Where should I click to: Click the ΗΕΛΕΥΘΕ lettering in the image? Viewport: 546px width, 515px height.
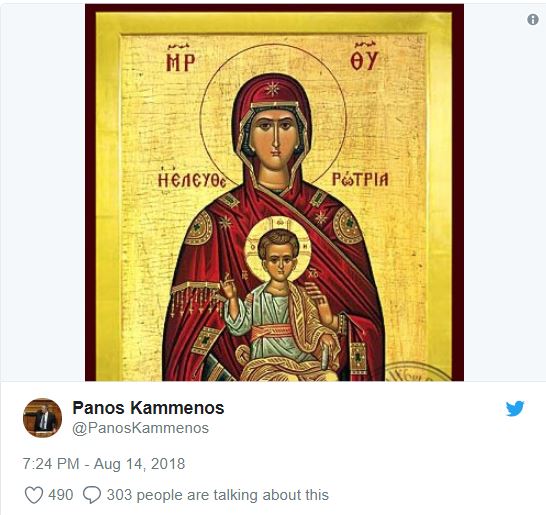point(192,179)
